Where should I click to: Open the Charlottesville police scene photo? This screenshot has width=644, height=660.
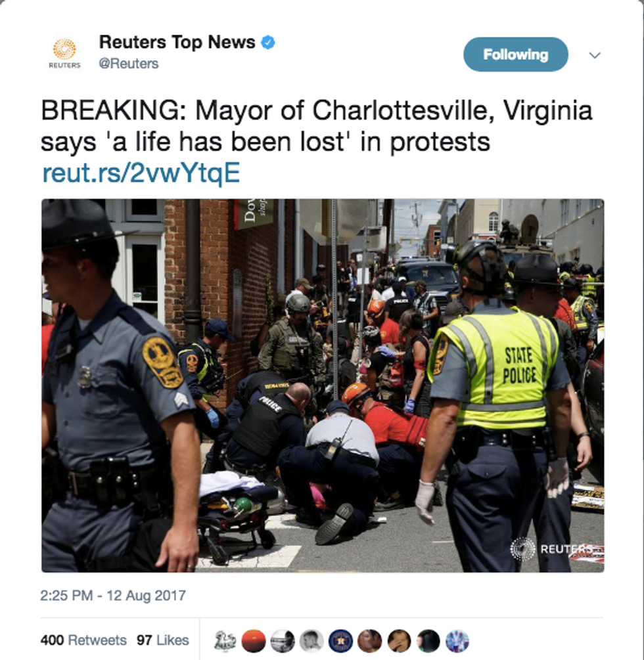[x=323, y=385]
